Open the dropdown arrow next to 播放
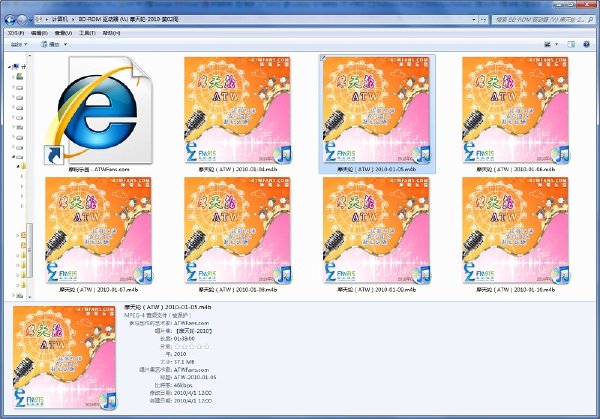This screenshot has height=419, width=600. click(65, 44)
